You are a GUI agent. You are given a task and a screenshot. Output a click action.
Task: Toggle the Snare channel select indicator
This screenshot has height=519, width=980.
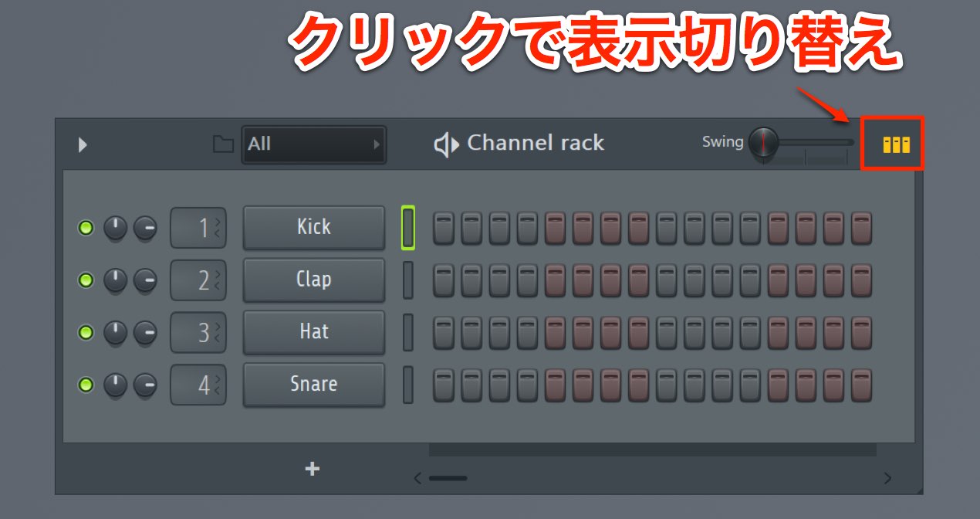point(408,385)
